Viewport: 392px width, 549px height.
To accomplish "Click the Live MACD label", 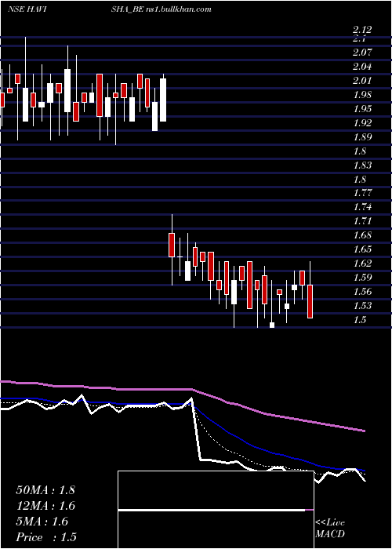I will pos(330,529).
